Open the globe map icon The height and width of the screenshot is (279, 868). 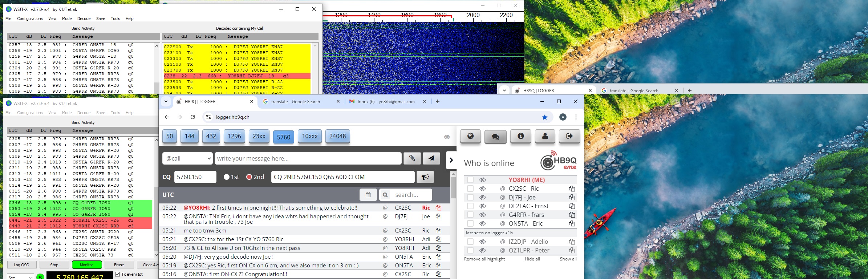click(470, 136)
